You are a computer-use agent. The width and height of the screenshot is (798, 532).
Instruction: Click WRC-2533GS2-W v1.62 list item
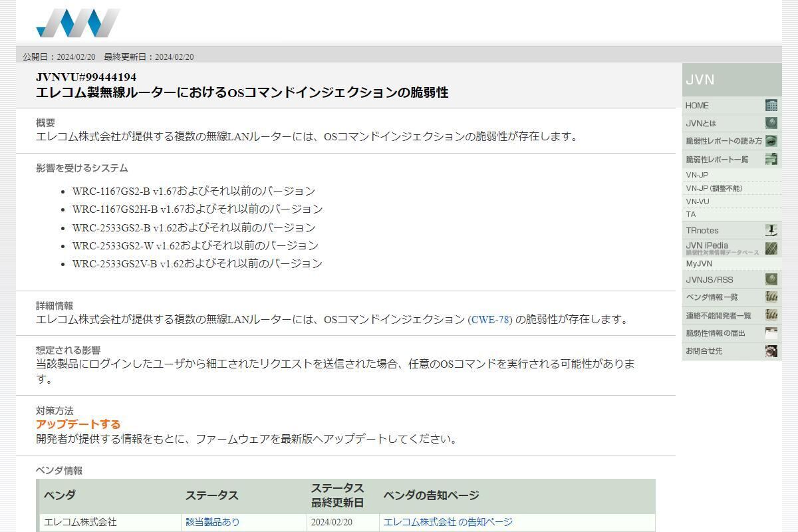click(196, 245)
